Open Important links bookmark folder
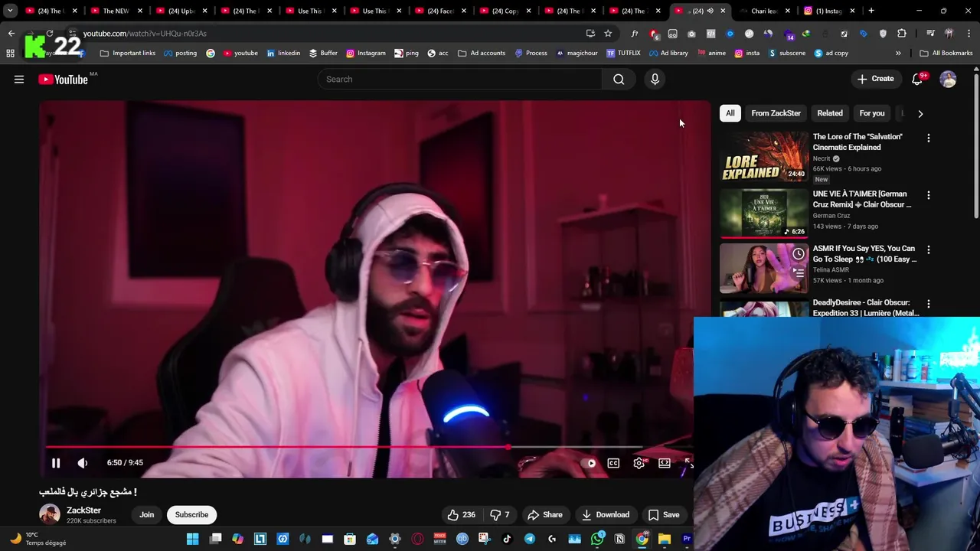The height and width of the screenshot is (551, 980). tap(128, 53)
